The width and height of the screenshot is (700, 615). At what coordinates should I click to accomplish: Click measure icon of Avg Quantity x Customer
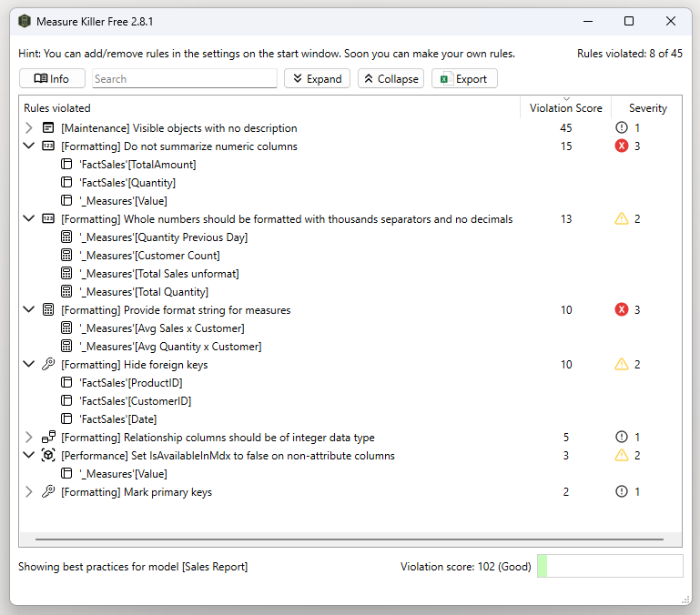66,346
